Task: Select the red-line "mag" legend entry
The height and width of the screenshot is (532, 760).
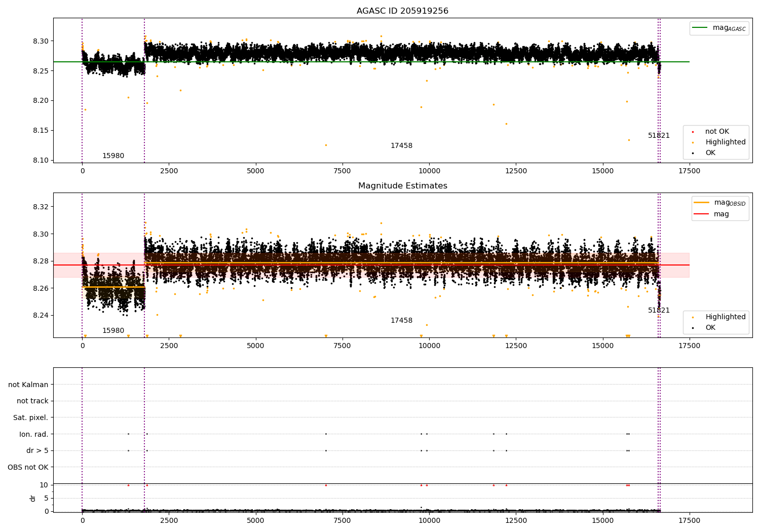Action: pos(711,214)
